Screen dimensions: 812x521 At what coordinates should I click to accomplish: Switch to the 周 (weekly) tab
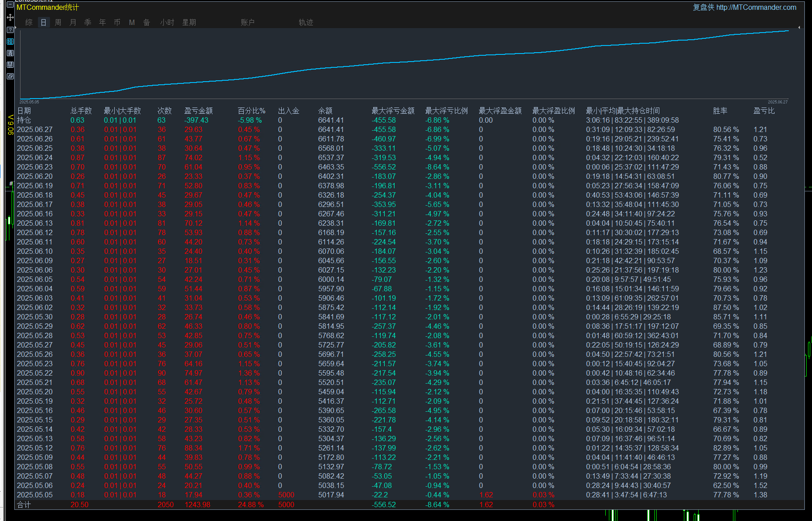coord(58,22)
